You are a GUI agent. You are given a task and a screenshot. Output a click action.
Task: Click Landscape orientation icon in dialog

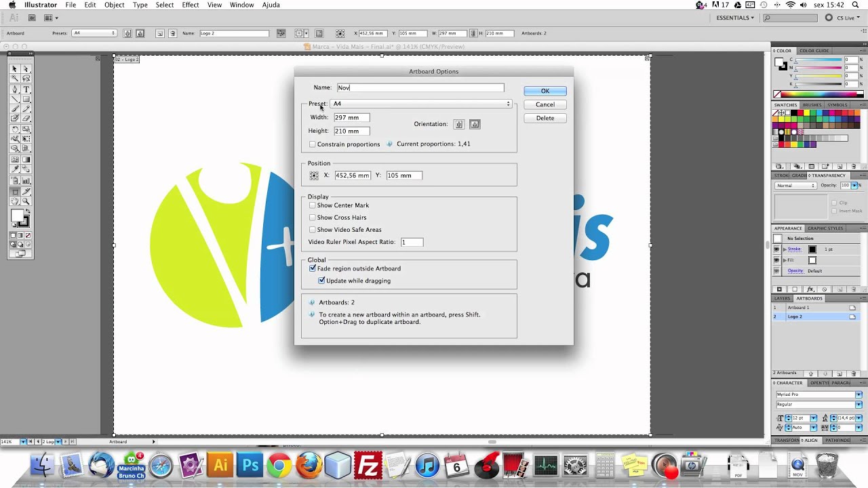[475, 124]
